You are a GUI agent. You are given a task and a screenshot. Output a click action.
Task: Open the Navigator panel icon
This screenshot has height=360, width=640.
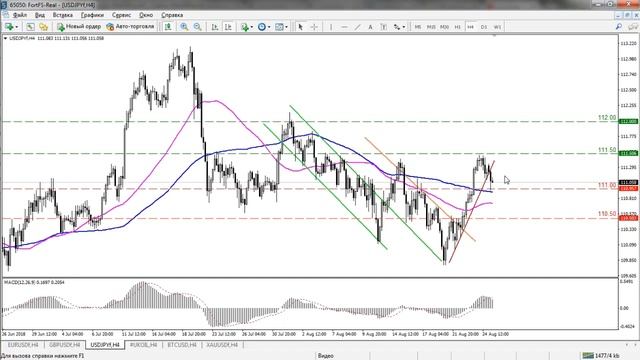(43, 27)
